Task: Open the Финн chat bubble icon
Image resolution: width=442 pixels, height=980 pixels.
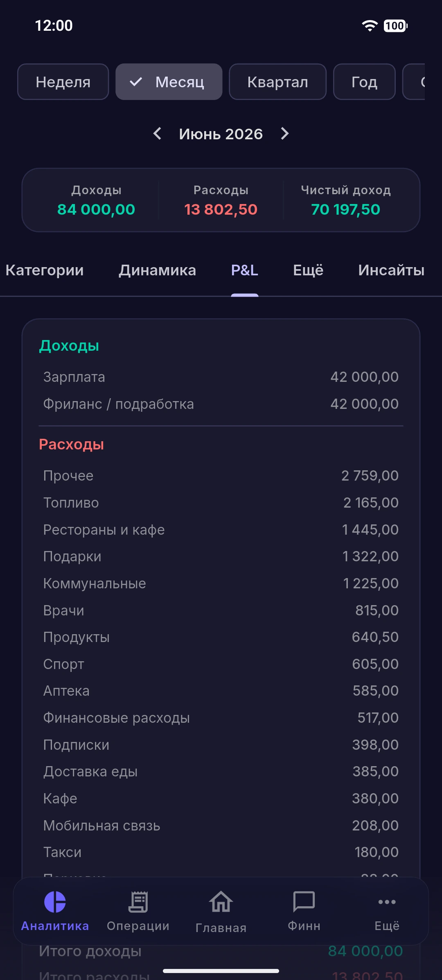Action: [x=304, y=902]
